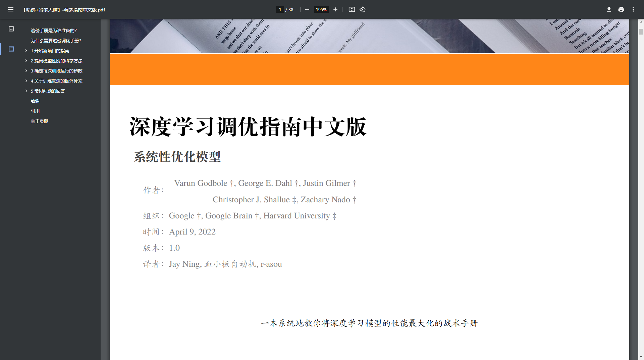Print the PDF document

coord(621,9)
